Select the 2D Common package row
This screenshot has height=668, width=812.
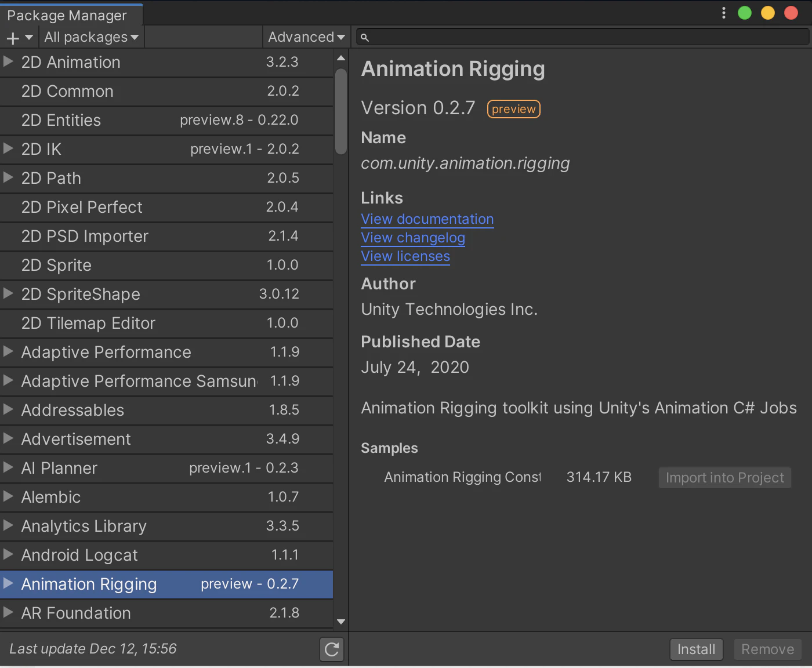(166, 92)
